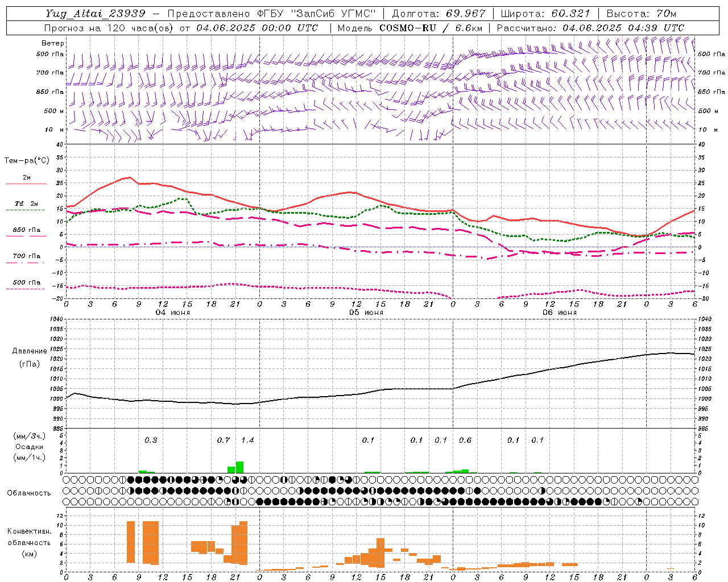Select the Облачность row label

pyautogui.click(x=29, y=493)
